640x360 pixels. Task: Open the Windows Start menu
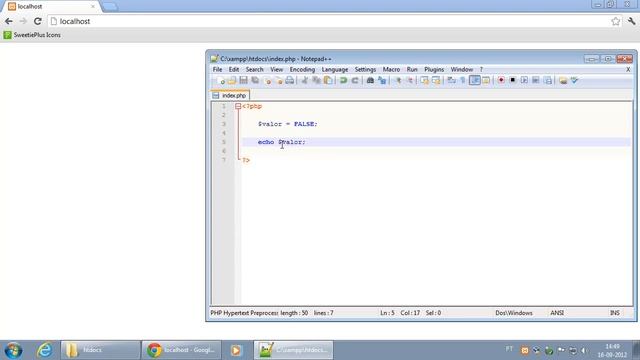point(13,350)
